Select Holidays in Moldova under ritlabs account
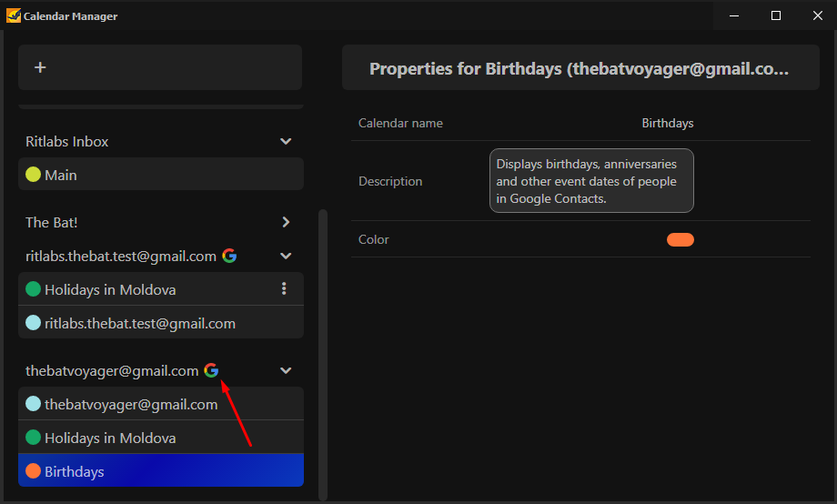The height and width of the screenshot is (504, 837). coord(161,288)
